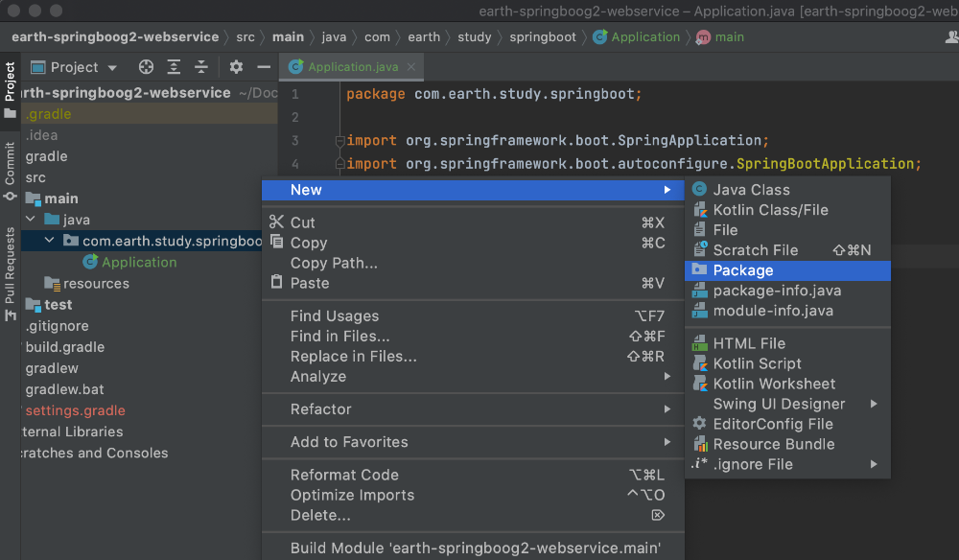
Task: Select the test folder in tree
Action: point(49,305)
